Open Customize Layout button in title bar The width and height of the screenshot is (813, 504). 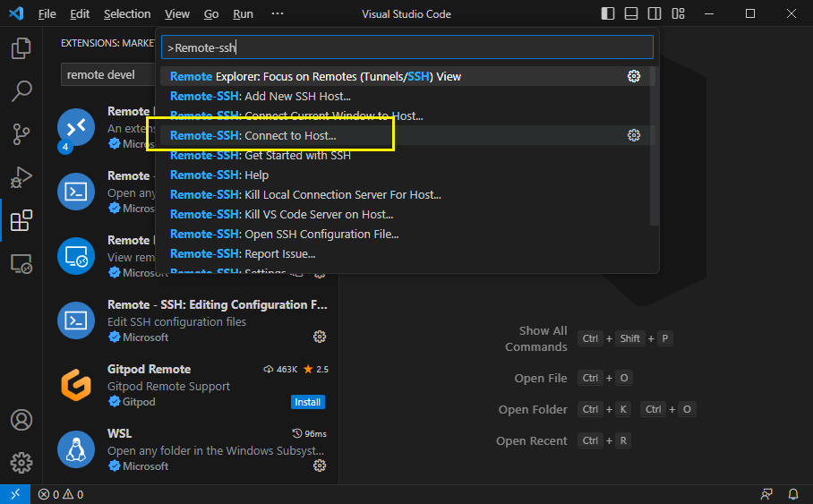tap(678, 14)
